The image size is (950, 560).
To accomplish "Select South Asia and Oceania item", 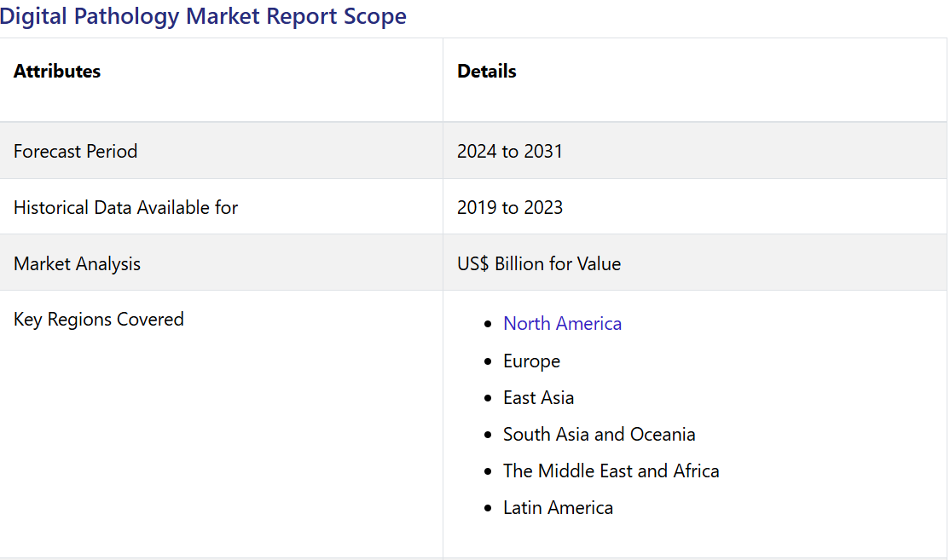I will [599, 435].
